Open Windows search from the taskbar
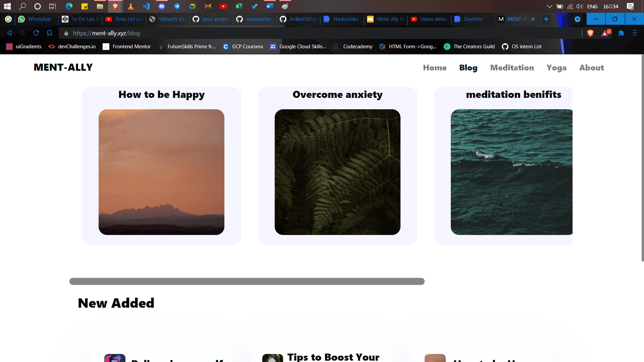This screenshot has width=644, height=362. coord(22,6)
